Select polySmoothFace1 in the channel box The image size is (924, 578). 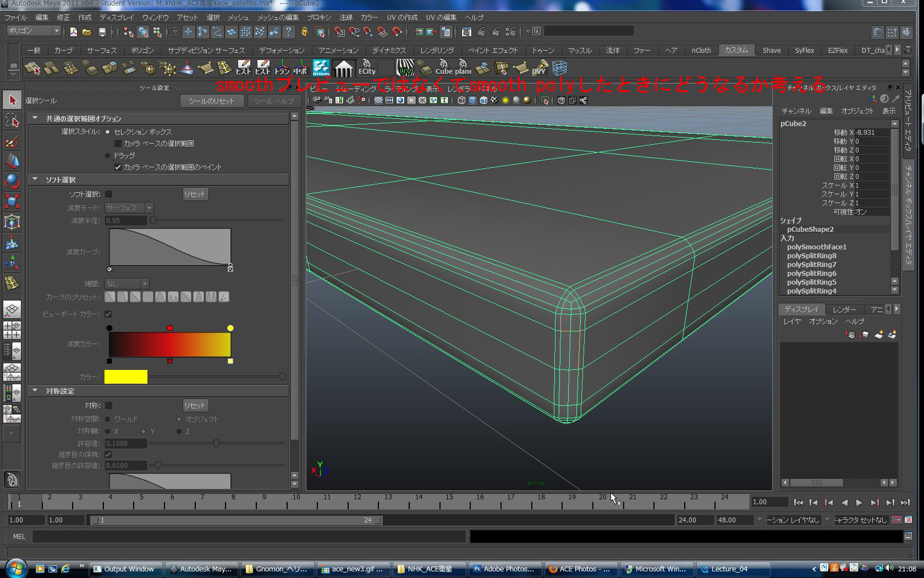pos(816,247)
